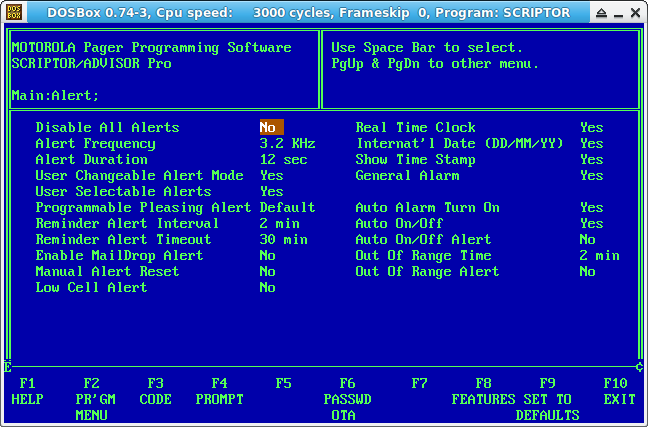
Task: Change Out Of Range Time value 2 min
Action: tap(599, 255)
